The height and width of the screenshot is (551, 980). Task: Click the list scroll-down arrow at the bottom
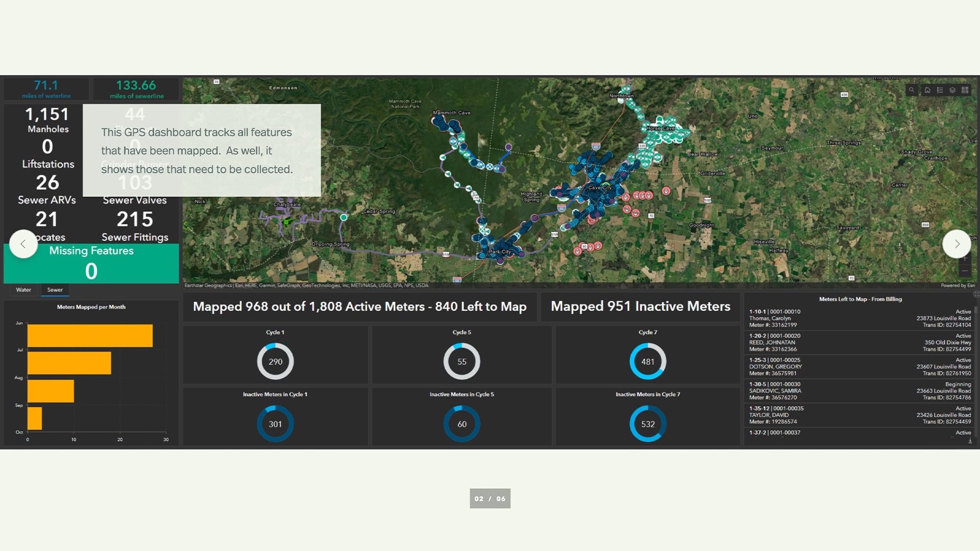tap(970, 441)
